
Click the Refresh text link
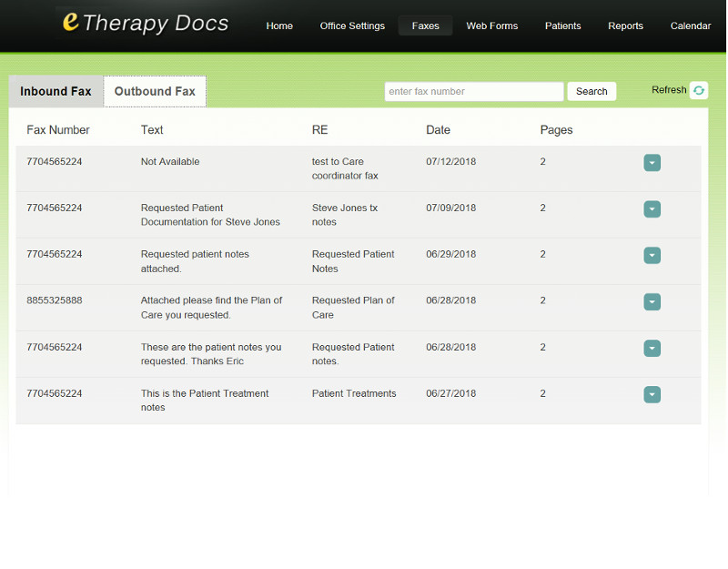tap(669, 90)
